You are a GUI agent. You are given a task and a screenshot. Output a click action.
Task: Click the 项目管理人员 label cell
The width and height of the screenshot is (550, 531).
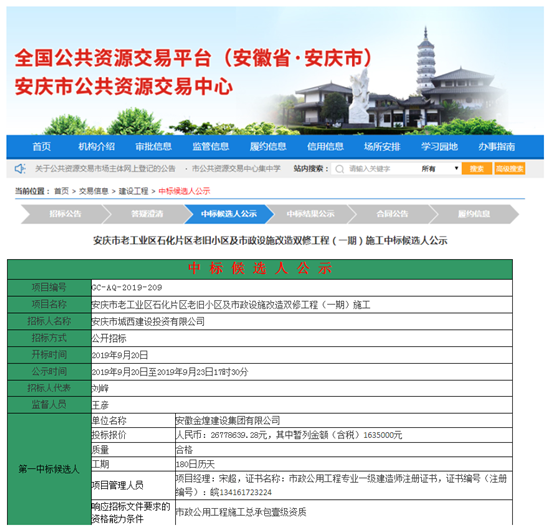[x=133, y=485]
